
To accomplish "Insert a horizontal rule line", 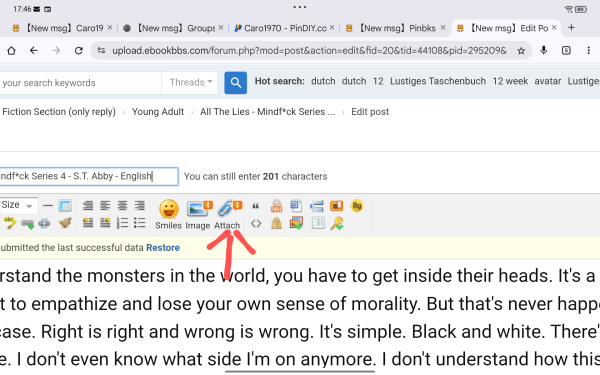I will (x=47, y=206).
